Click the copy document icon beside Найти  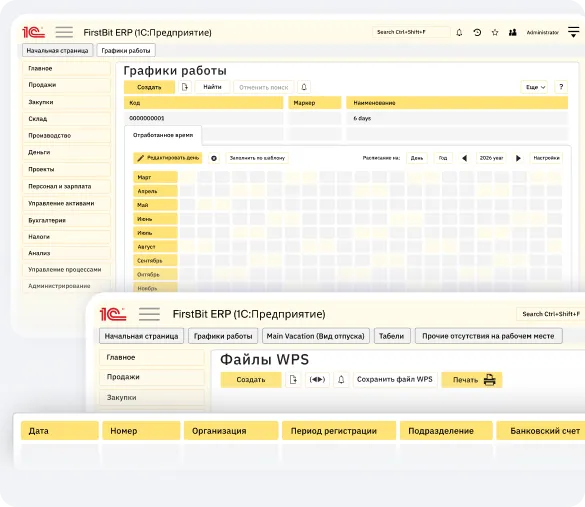(x=185, y=87)
